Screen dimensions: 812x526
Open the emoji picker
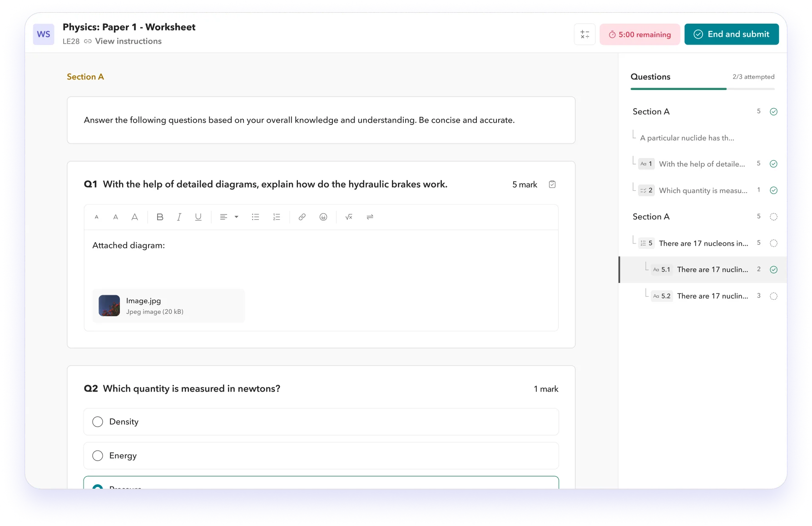tap(323, 217)
